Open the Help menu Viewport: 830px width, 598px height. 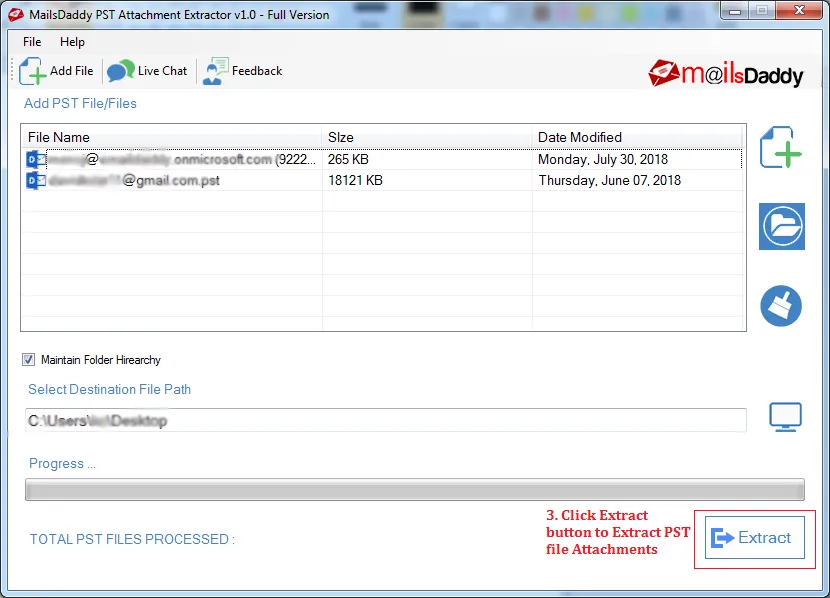71,42
